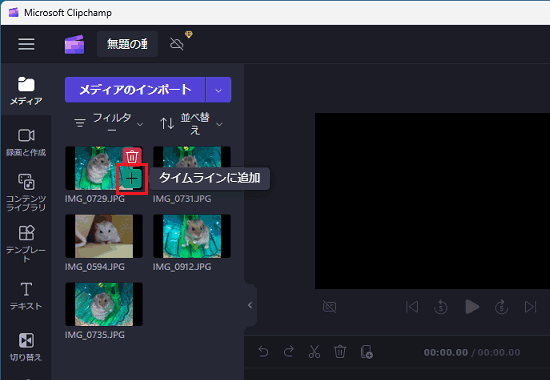Click the IMG_0912.JPG file name
This screenshot has height=380, width=550.
point(182,267)
